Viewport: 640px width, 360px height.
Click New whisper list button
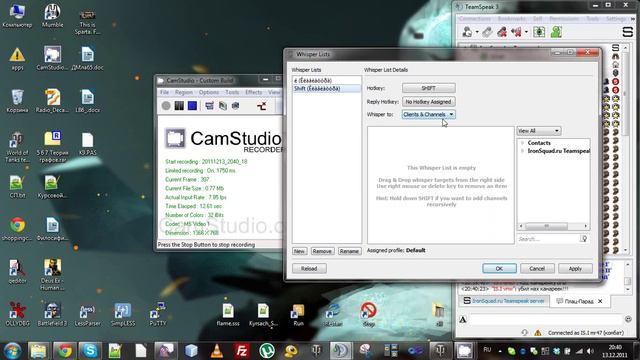pyautogui.click(x=299, y=251)
